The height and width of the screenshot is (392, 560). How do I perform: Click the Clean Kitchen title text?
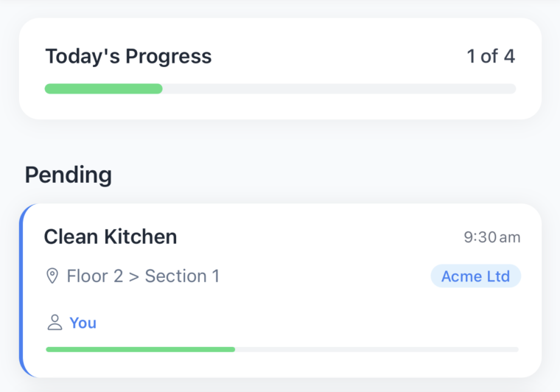pos(111,237)
